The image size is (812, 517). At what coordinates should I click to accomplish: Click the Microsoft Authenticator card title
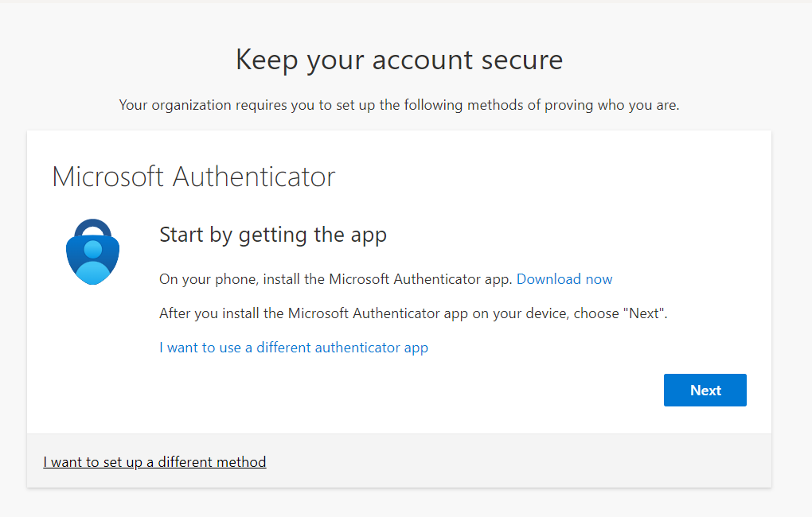coord(193,177)
